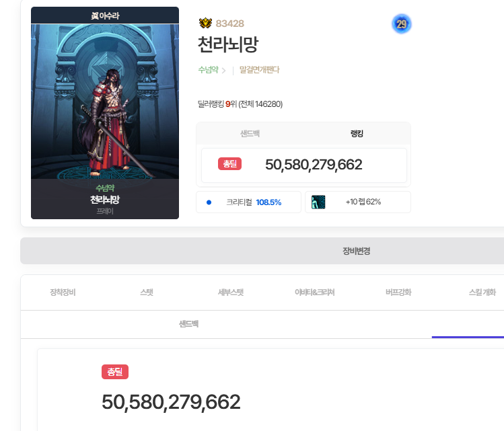Switch to the 샌드백 toggle in top card

pyautogui.click(x=250, y=134)
